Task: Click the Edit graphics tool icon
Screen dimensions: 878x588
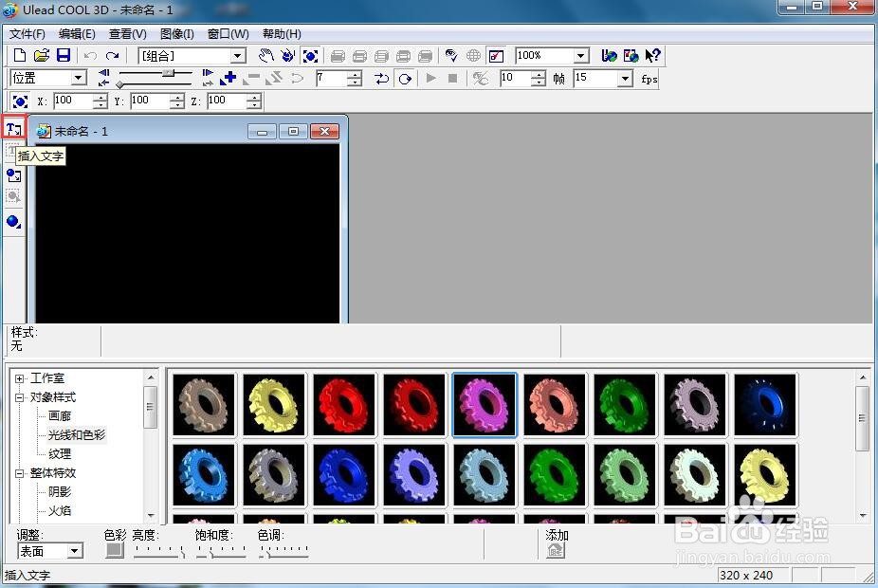Action: coord(13,196)
